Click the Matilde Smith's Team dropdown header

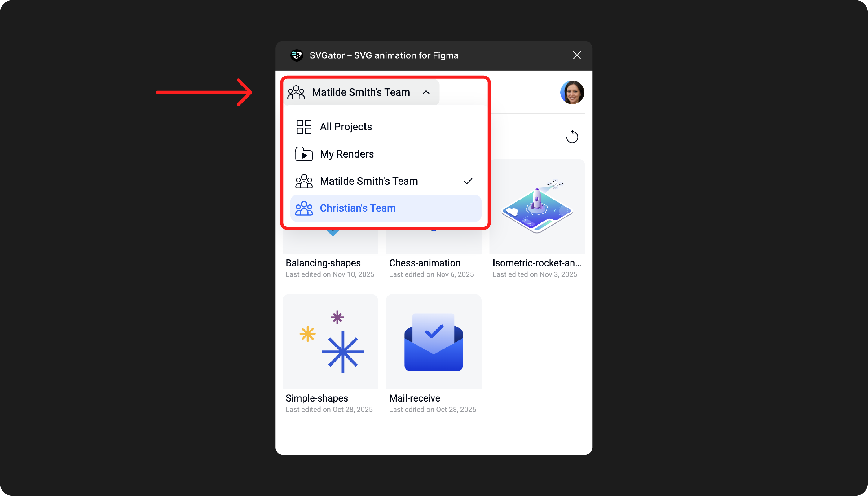point(361,92)
